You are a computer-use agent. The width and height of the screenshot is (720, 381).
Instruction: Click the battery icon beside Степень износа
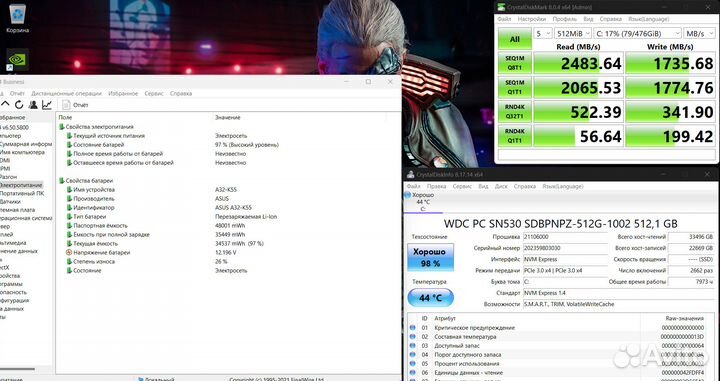(69, 262)
